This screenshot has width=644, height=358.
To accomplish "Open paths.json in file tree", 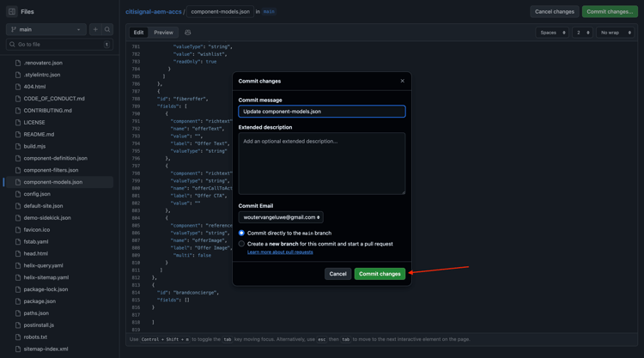I will pos(36,312).
